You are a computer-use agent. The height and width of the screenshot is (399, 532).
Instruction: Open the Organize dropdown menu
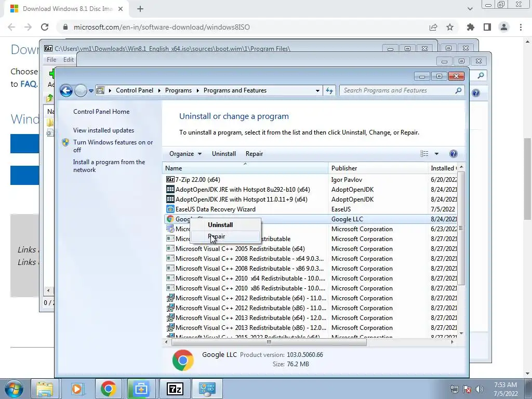[x=185, y=154]
